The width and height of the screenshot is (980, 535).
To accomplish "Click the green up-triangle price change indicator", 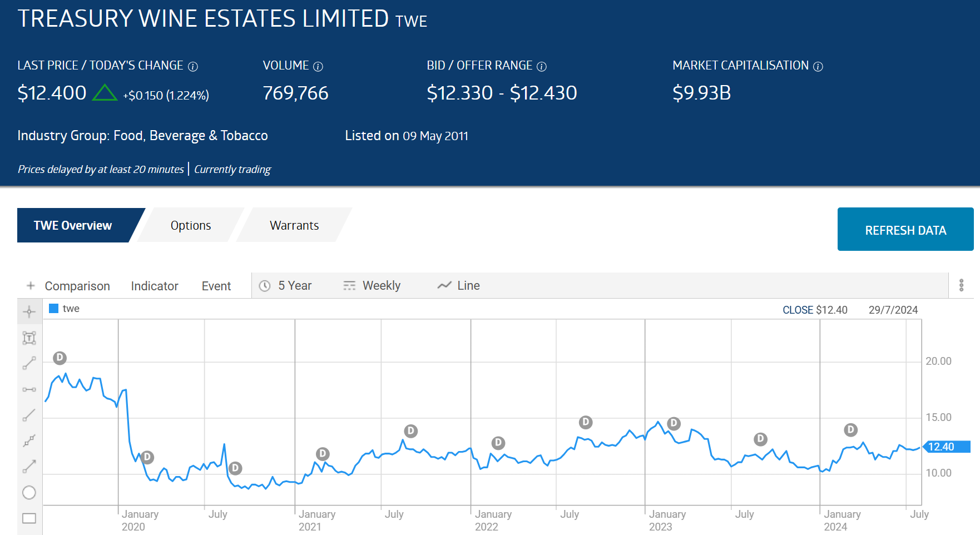I will [x=105, y=92].
